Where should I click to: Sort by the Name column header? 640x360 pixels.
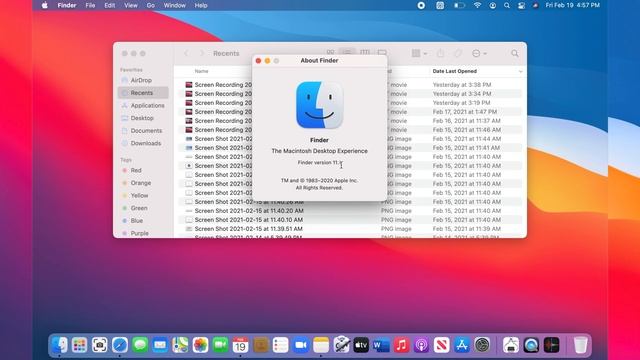click(201, 71)
